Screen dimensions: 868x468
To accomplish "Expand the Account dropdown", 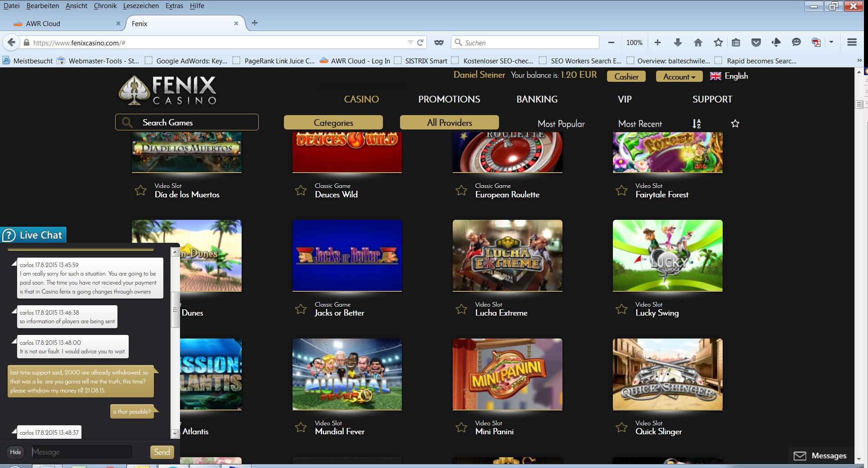I will [x=679, y=76].
